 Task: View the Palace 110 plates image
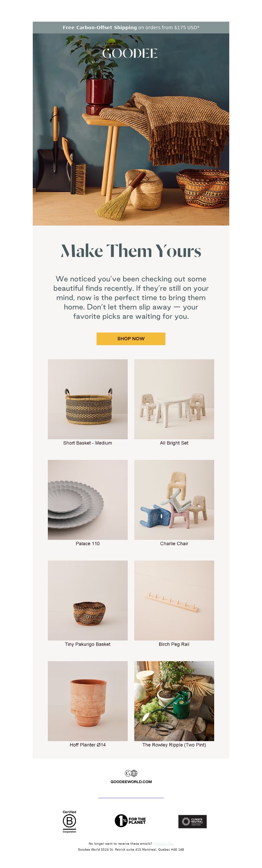87,500
